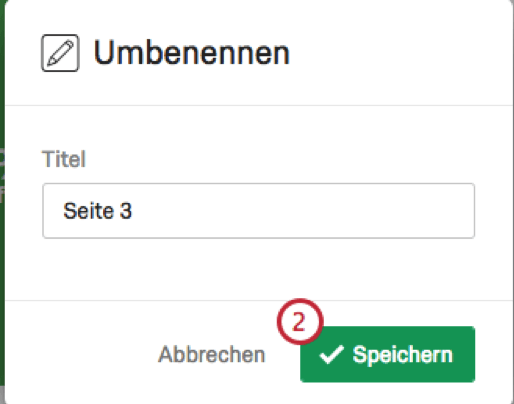Click the white checkmark icon on Speichern
Viewport: 514px width, 404px height.
point(331,354)
